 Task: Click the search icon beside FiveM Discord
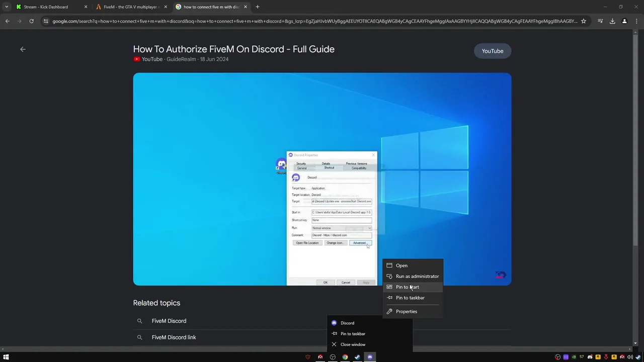pyautogui.click(x=140, y=321)
